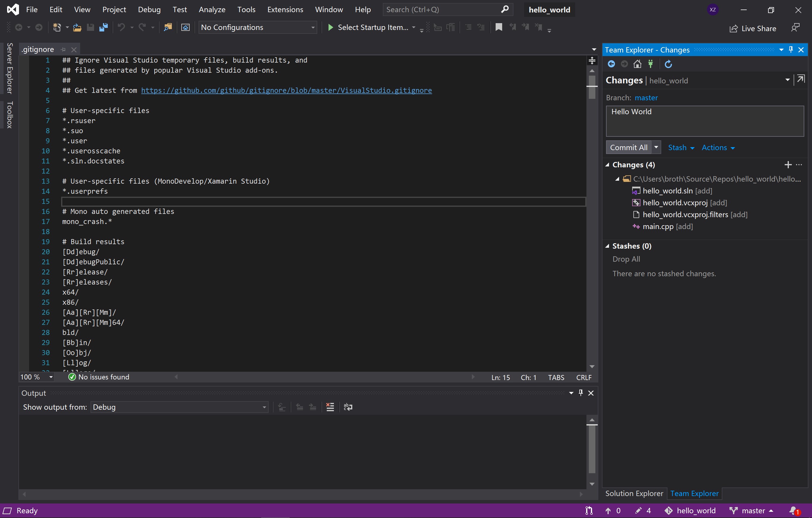Click the Undo toolbar icon
The height and width of the screenshot is (518, 812).
coord(121,27)
